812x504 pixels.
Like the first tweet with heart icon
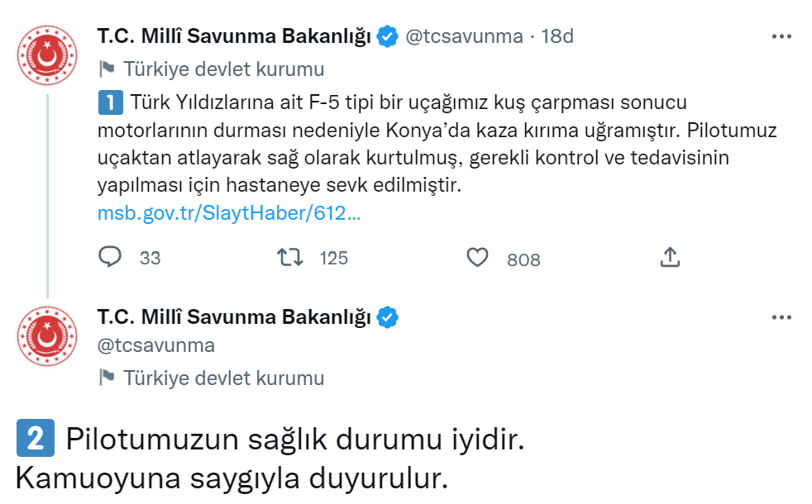(477, 257)
